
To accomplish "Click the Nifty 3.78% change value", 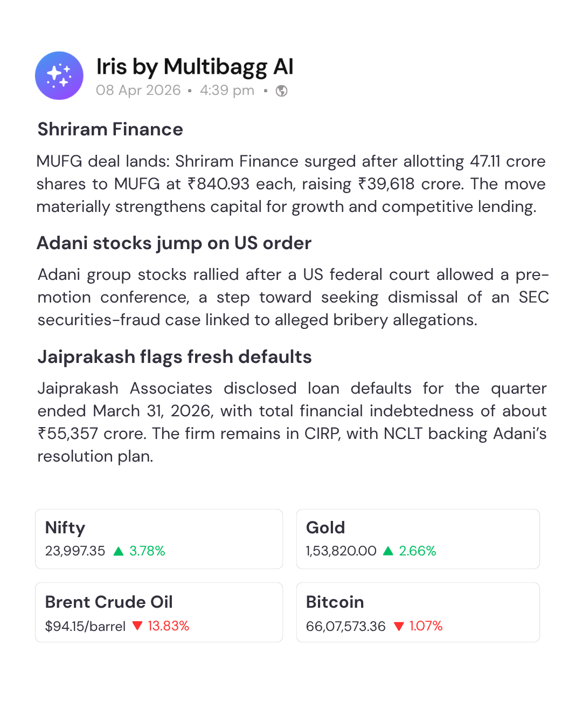I will pyautogui.click(x=147, y=551).
